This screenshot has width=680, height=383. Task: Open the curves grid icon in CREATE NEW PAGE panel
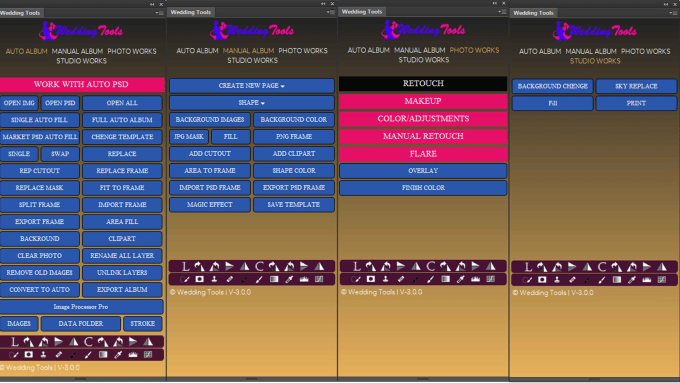(x=319, y=279)
